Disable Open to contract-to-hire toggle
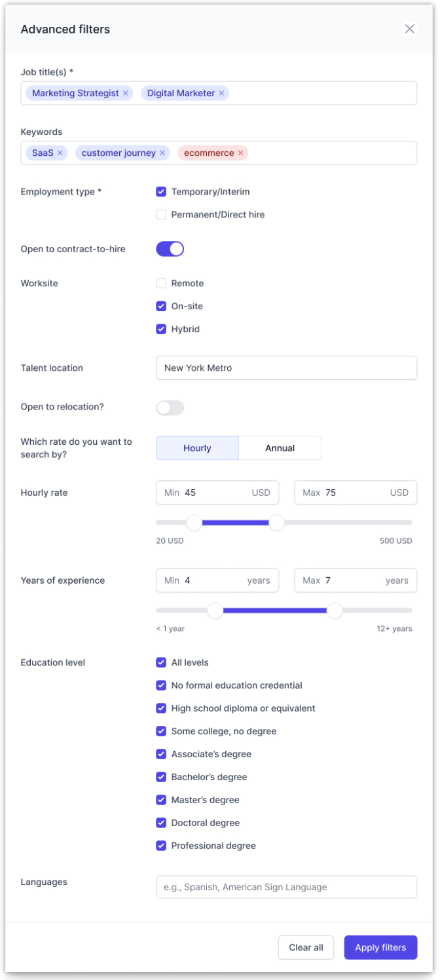This screenshot has width=440, height=980. pyautogui.click(x=170, y=249)
